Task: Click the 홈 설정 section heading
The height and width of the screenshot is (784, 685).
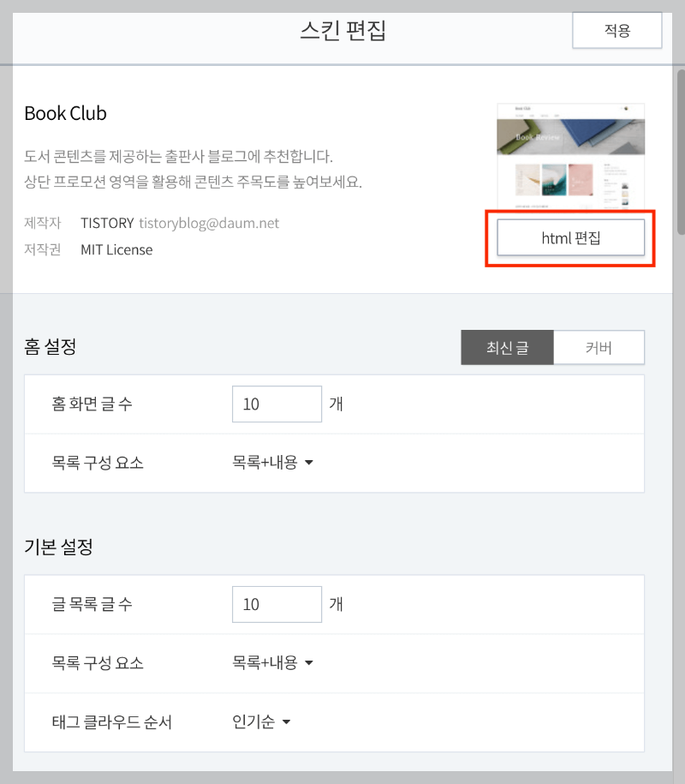Action: coord(50,346)
